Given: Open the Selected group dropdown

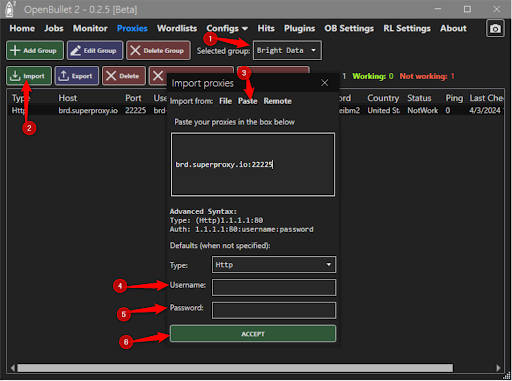Looking at the screenshot, I should [x=287, y=51].
